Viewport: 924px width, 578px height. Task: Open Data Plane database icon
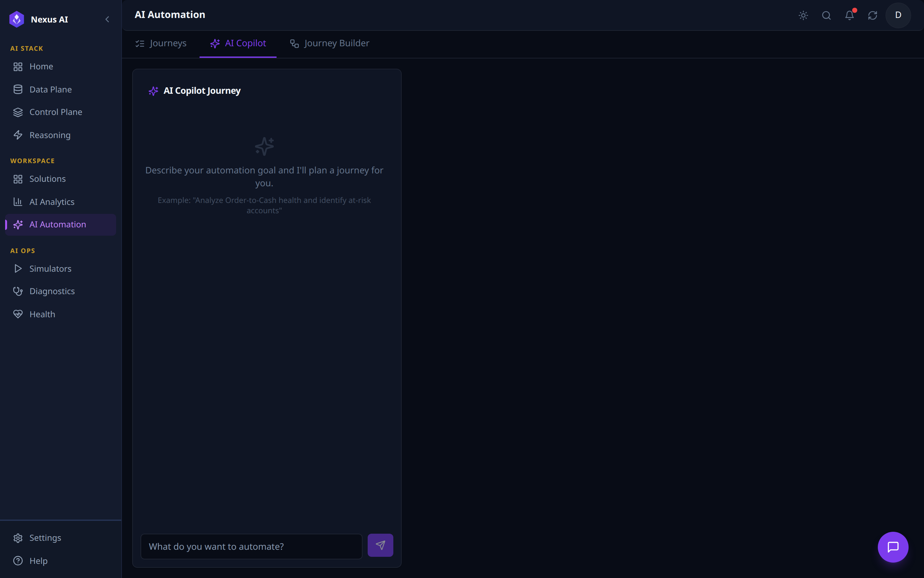click(18, 90)
